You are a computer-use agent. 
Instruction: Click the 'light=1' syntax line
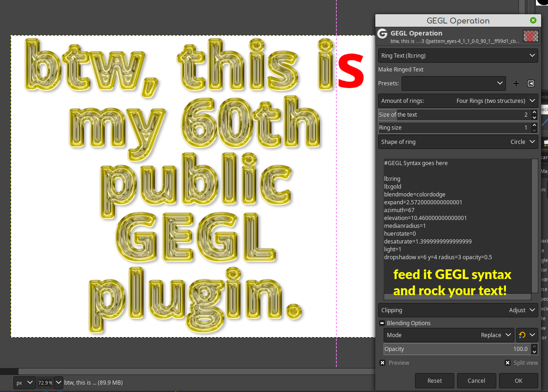[x=392, y=249]
